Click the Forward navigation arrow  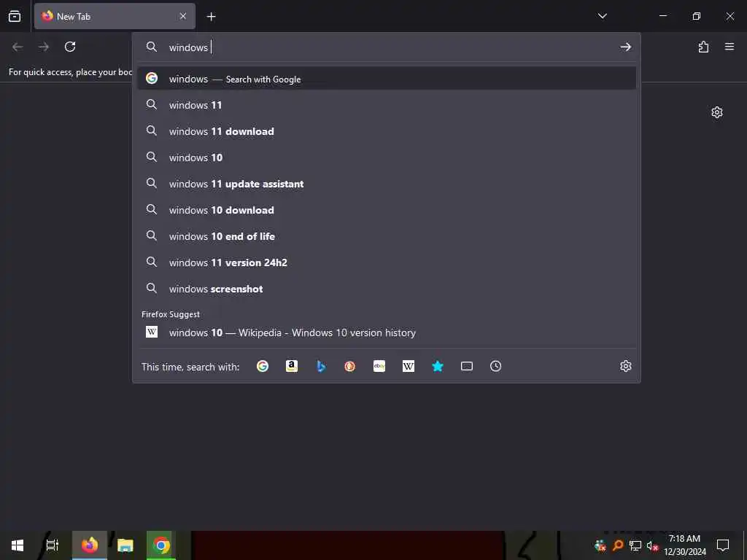pos(44,47)
